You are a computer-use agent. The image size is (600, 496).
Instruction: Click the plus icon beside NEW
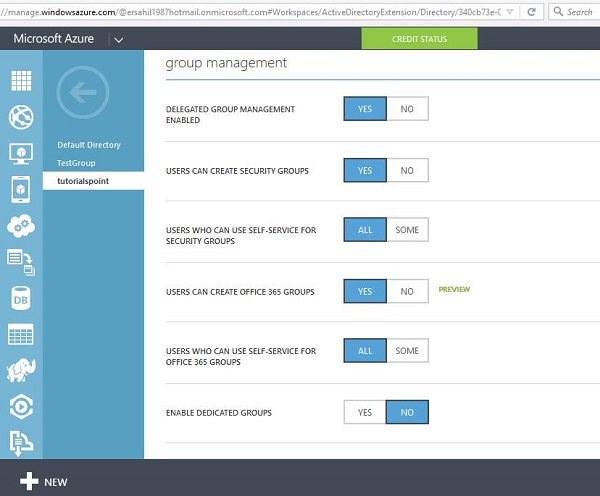[x=29, y=481]
